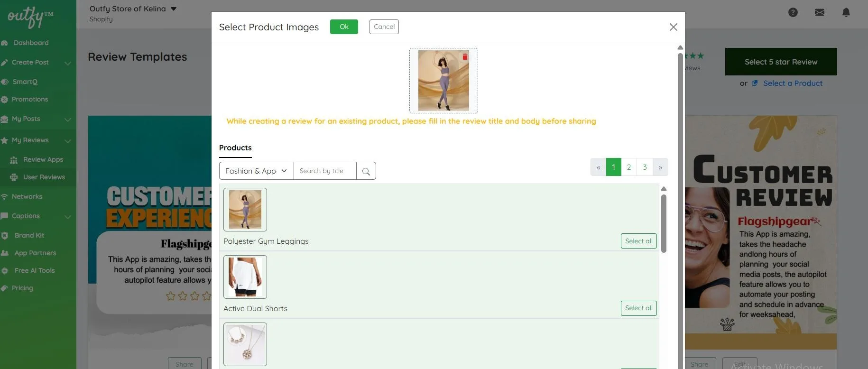Click the Outfy logo in the sidebar
Screen dimensions: 868x369
(x=30, y=17)
